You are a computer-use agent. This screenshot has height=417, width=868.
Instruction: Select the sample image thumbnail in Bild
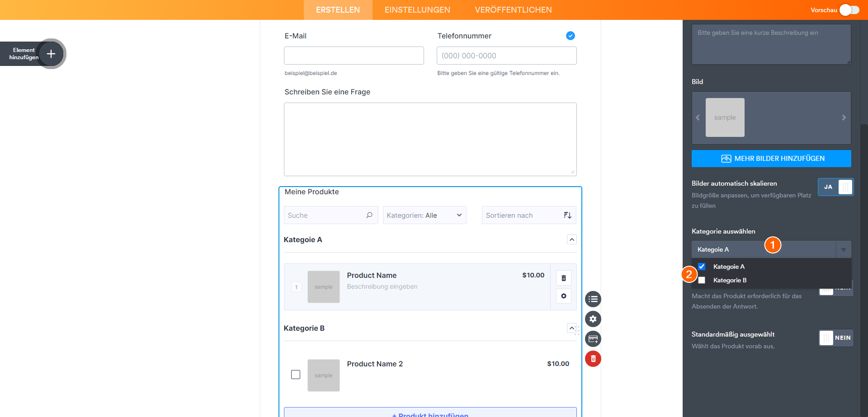(725, 117)
